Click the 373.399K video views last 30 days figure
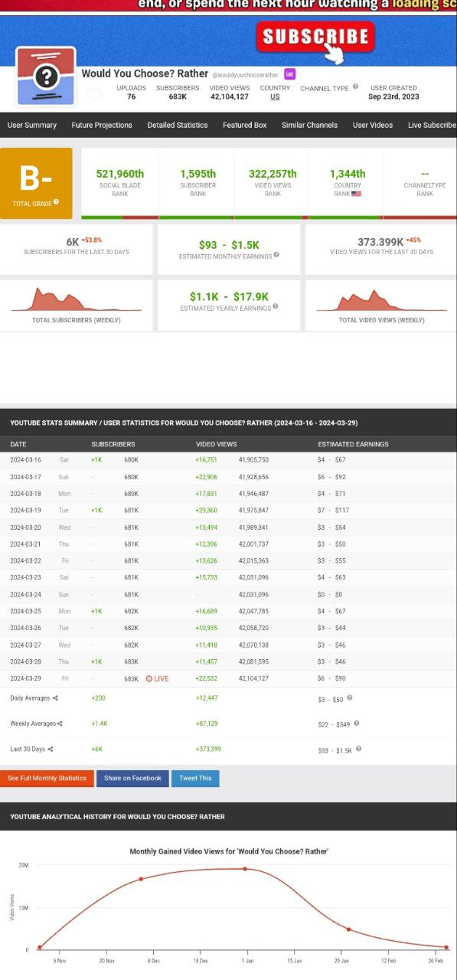Screen dimensions: 457x980 coord(380,242)
